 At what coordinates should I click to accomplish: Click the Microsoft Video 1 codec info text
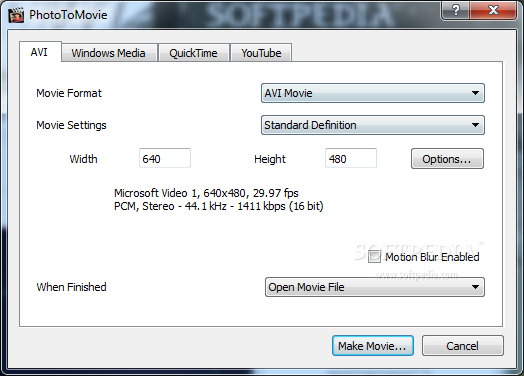pyautogui.click(x=206, y=193)
